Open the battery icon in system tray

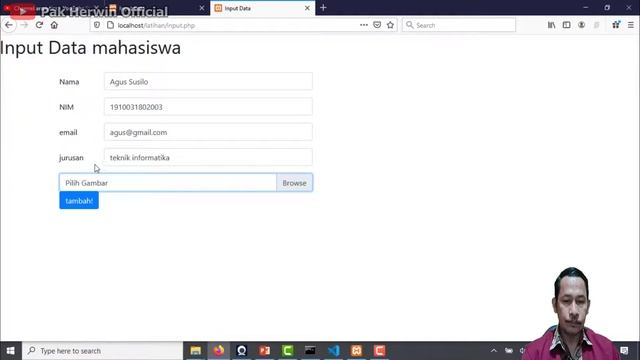pyautogui.click(x=509, y=351)
